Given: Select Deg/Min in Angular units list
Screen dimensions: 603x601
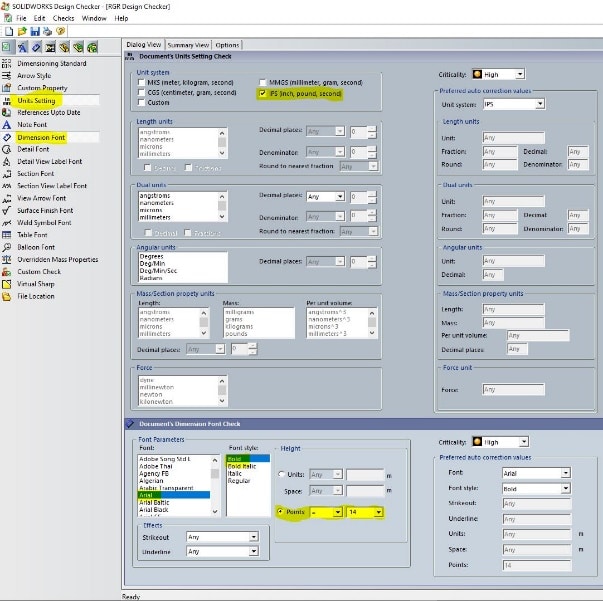Looking at the screenshot, I should pos(152,263).
